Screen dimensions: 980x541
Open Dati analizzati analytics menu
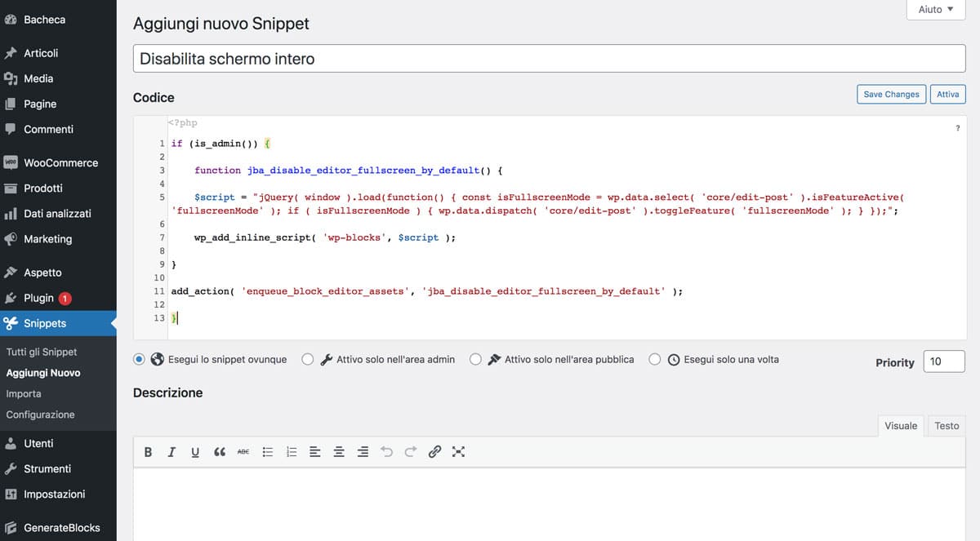click(58, 213)
